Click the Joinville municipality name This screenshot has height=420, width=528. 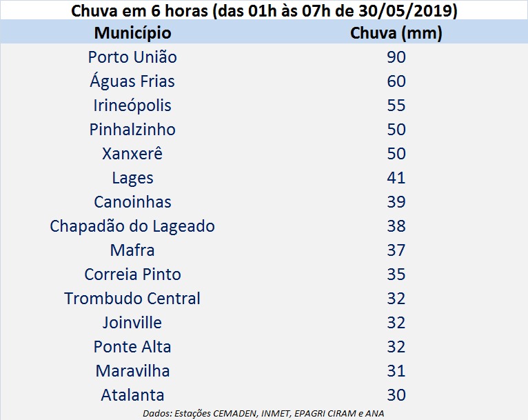[x=132, y=323]
